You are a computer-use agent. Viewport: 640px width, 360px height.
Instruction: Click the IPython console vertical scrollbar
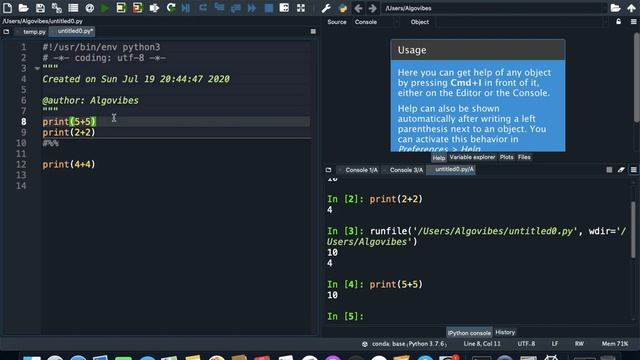633,229
